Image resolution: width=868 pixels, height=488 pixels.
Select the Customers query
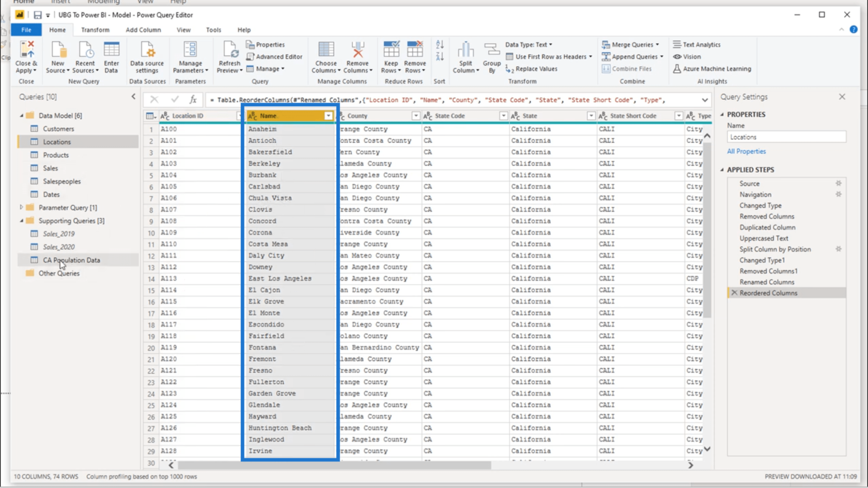[58, 129]
